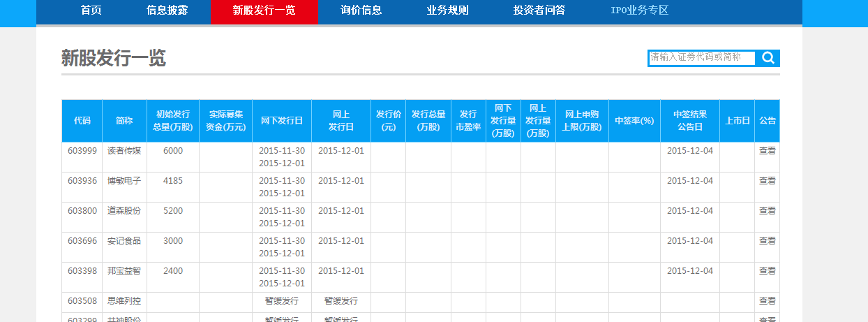Click the stock name 思维列控
Screen dimensions: 868x322
click(x=124, y=301)
